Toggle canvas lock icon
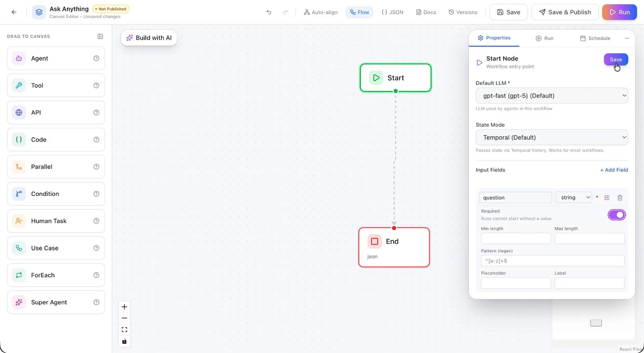 click(124, 341)
